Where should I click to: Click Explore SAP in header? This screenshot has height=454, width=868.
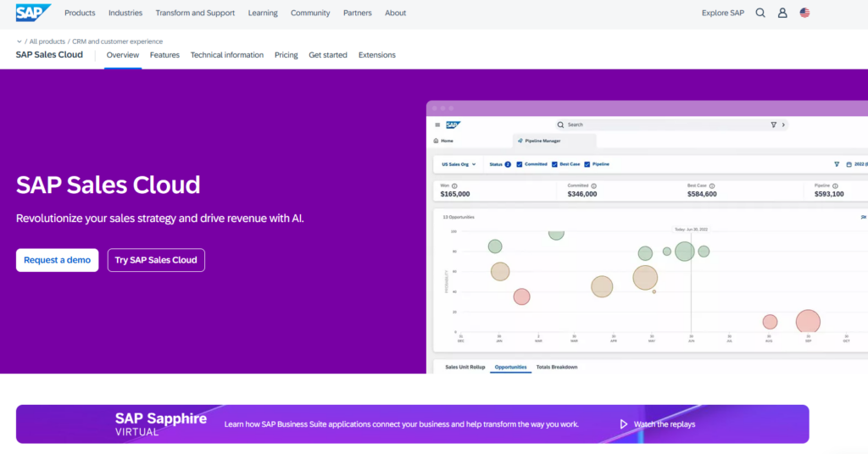click(x=722, y=13)
